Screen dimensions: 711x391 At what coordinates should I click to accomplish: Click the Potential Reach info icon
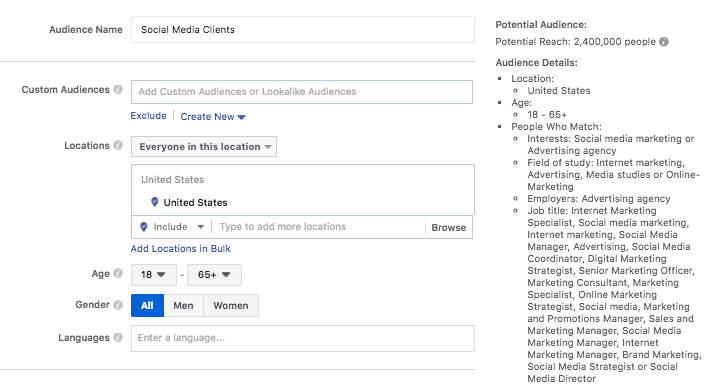(x=664, y=42)
